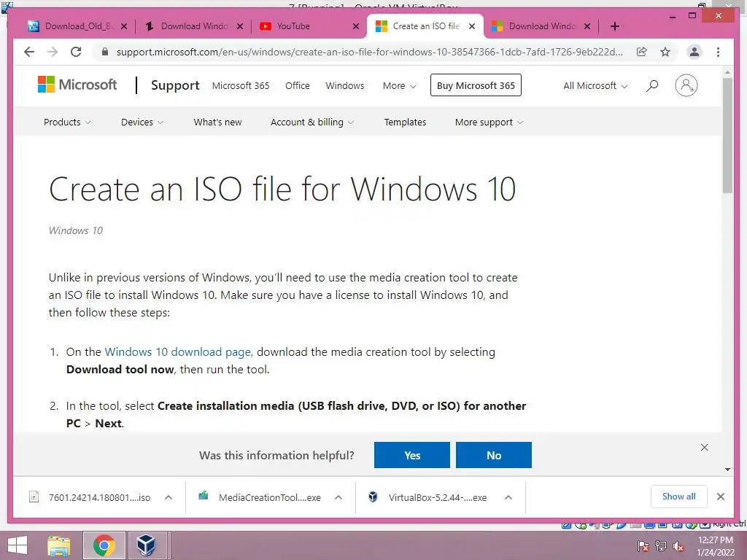The height and width of the screenshot is (560, 747).
Task: Open a new tab with plus button
Action: click(614, 26)
